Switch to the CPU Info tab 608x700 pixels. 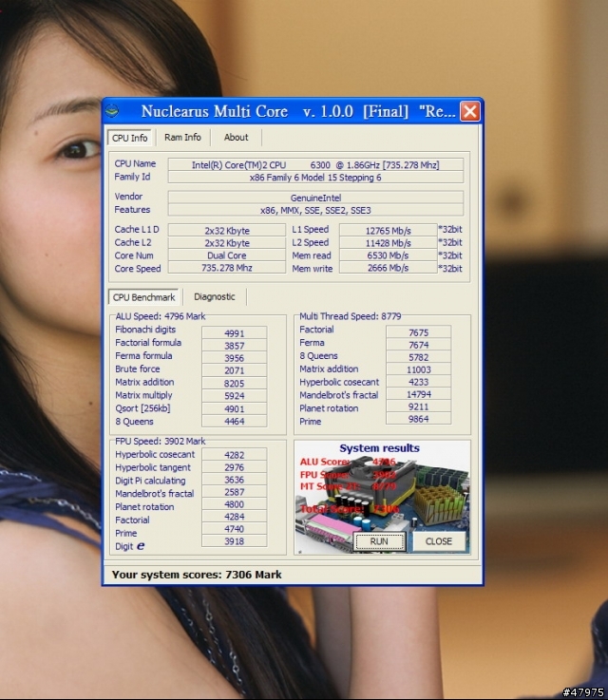[x=130, y=138]
